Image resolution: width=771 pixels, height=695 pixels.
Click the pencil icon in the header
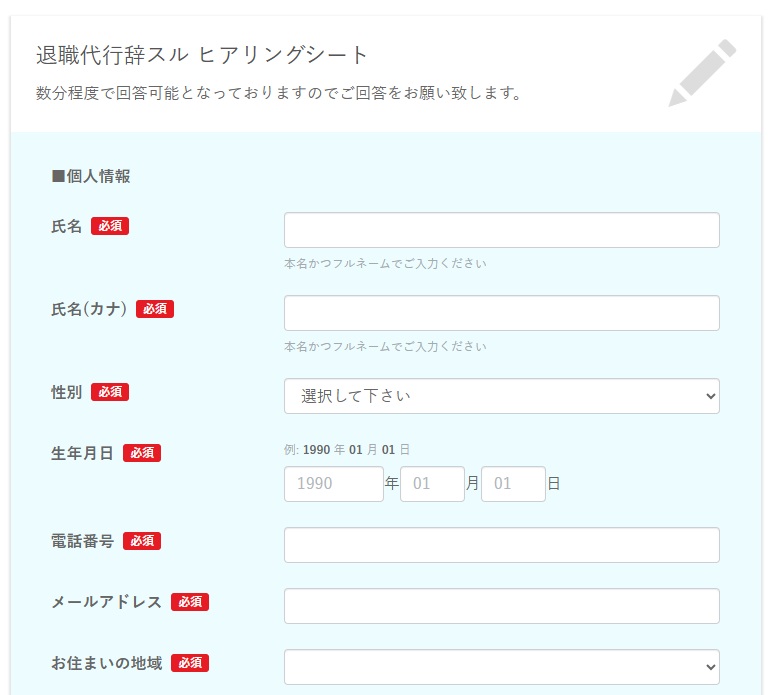point(702,73)
